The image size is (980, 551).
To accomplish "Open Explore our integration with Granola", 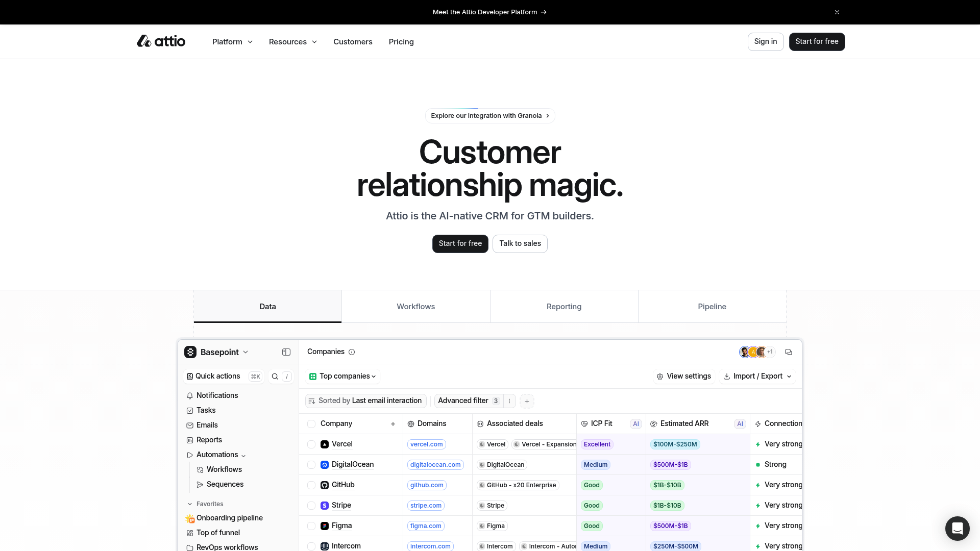I will pyautogui.click(x=490, y=116).
